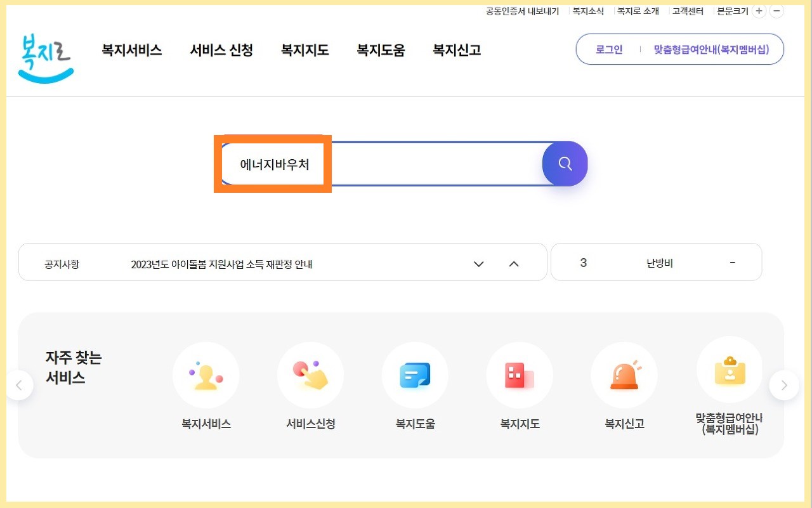Viewport: 812px width, 508px height.
Task: Open the 복지서비스 menu
Action: click(x=131, y=50)
